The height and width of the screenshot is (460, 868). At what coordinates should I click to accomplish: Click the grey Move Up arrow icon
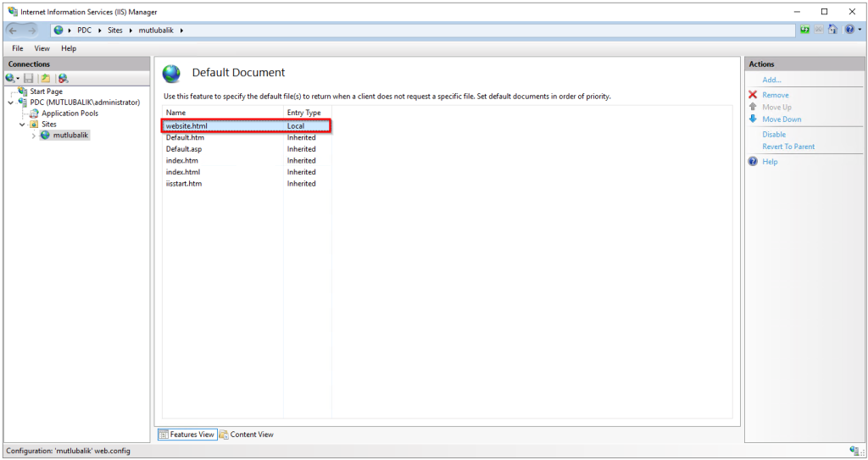point(753,106)
